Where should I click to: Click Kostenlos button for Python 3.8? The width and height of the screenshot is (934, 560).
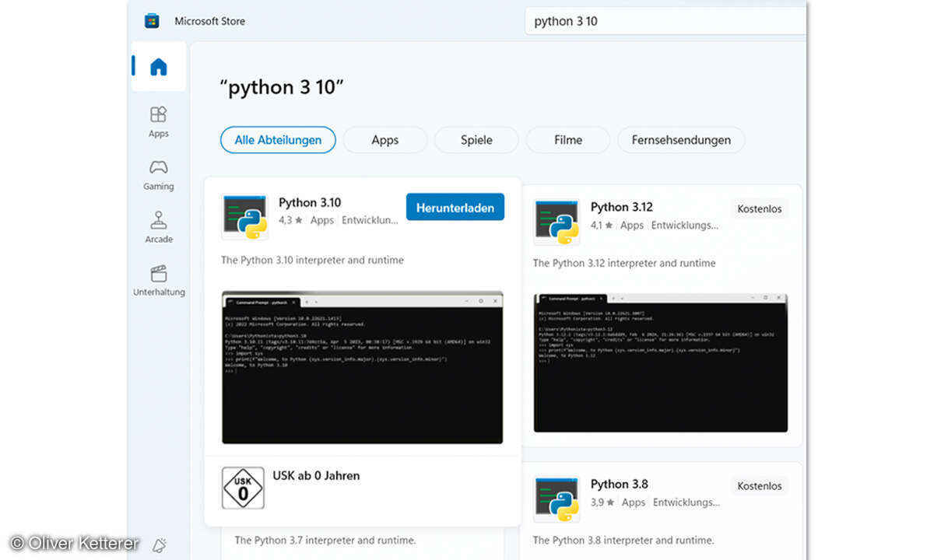point(760,486)
